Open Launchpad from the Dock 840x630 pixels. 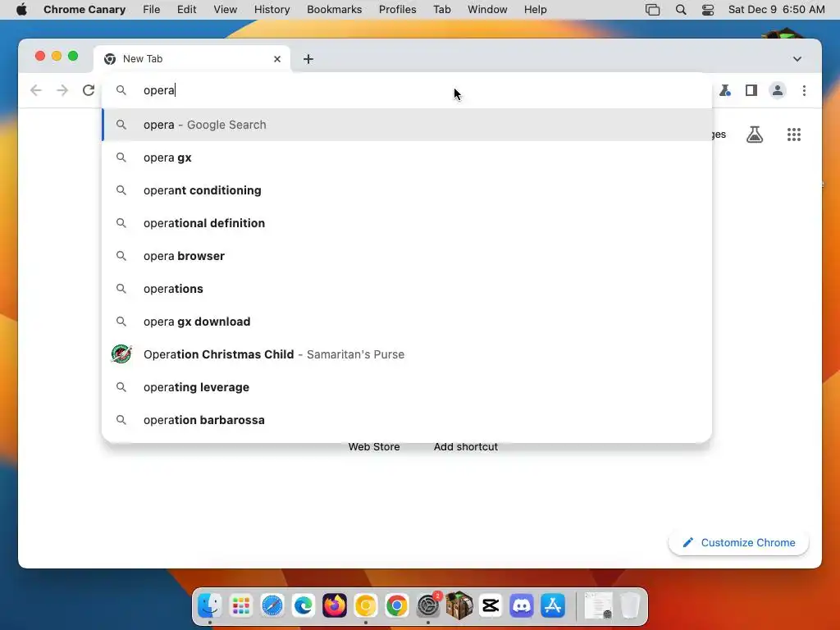coord(240,606)
